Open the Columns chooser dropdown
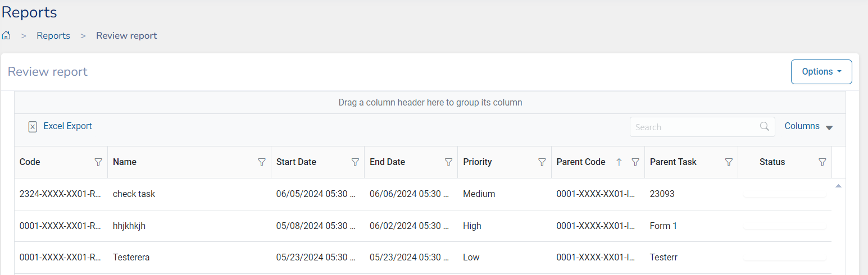This screenshot has width=868, height=275. click(808, 127)
